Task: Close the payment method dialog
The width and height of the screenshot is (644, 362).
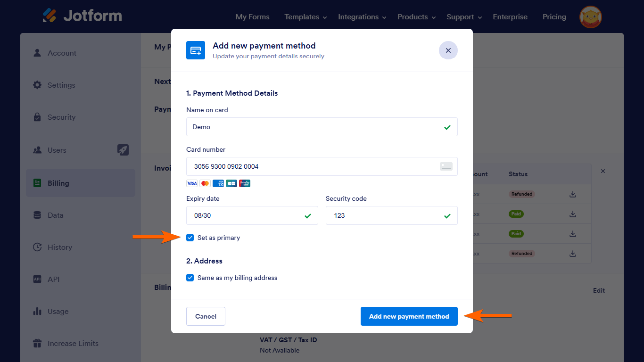Action: tap(448, 50)
